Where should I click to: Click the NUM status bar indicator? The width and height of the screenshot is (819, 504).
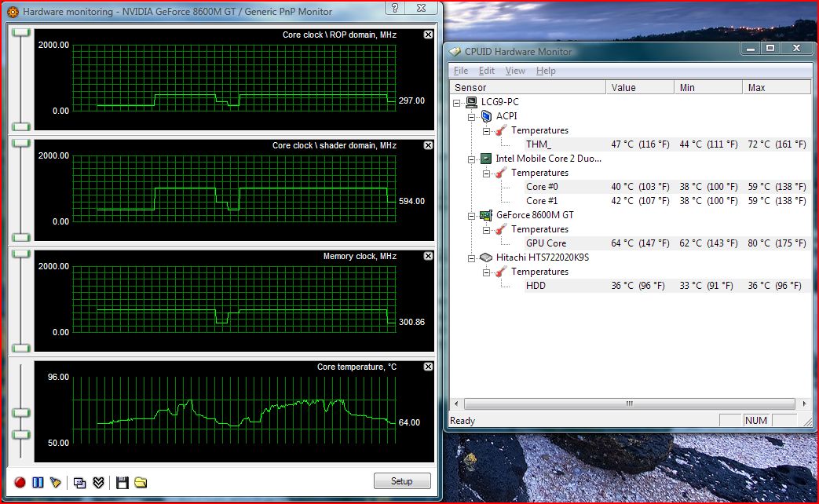point(756,421)
